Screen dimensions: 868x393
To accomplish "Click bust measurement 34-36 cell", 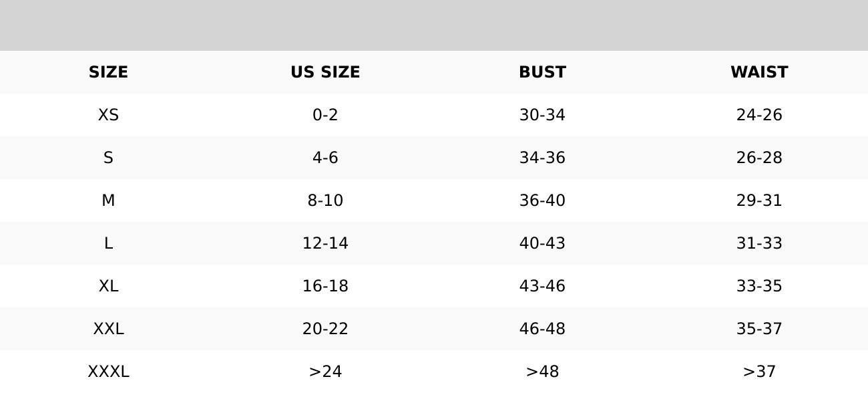I will [x=542, y=158].
